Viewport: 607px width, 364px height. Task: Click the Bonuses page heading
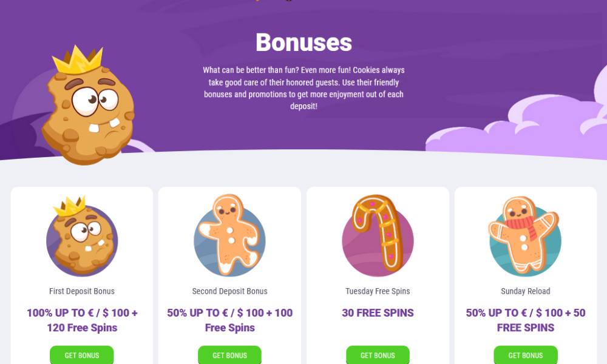tap(303, 42)
